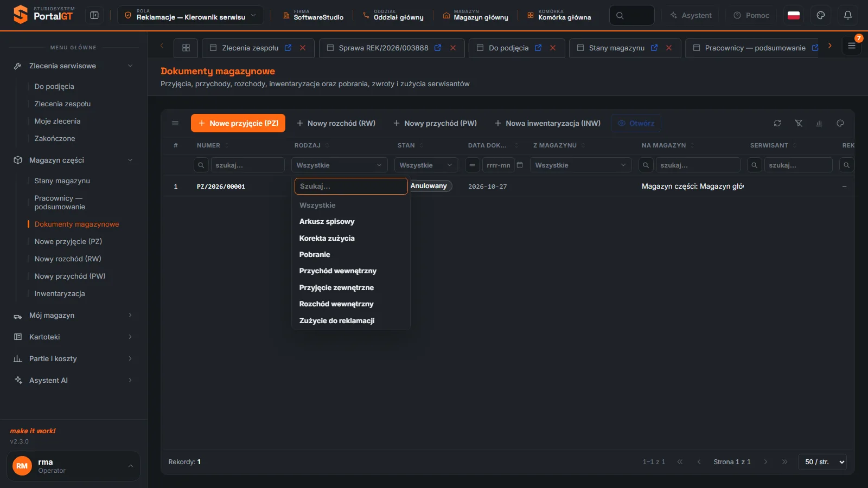Choose the Pobranie option
The height and width of the screenshot is (488, 868).
tap(351, 254)
